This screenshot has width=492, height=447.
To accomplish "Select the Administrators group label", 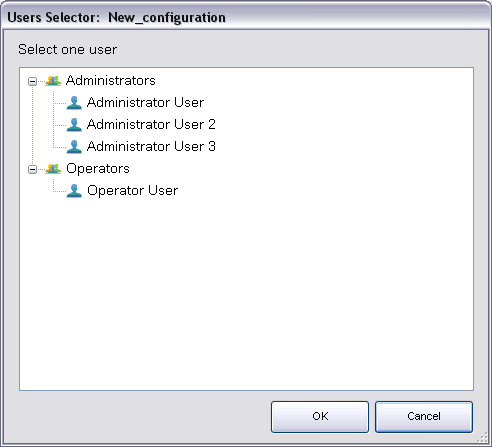I will click(x=111, y=81).
